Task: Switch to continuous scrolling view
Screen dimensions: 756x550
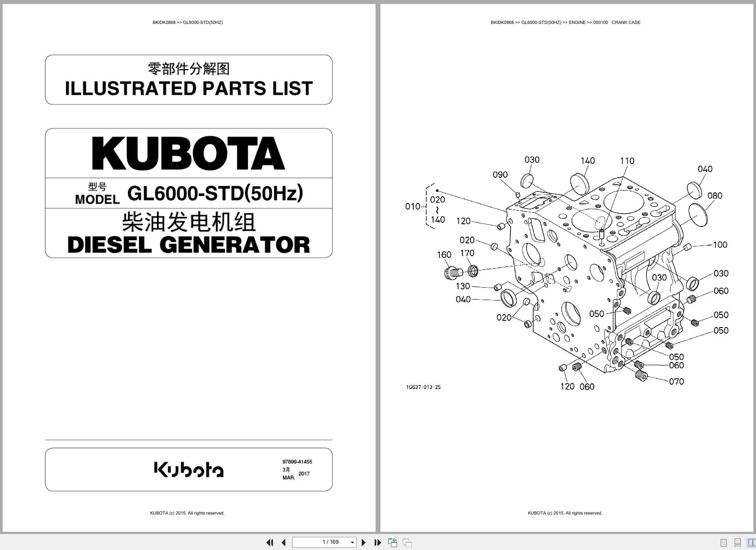Action: pyautogui.click(x=737, y=542)
